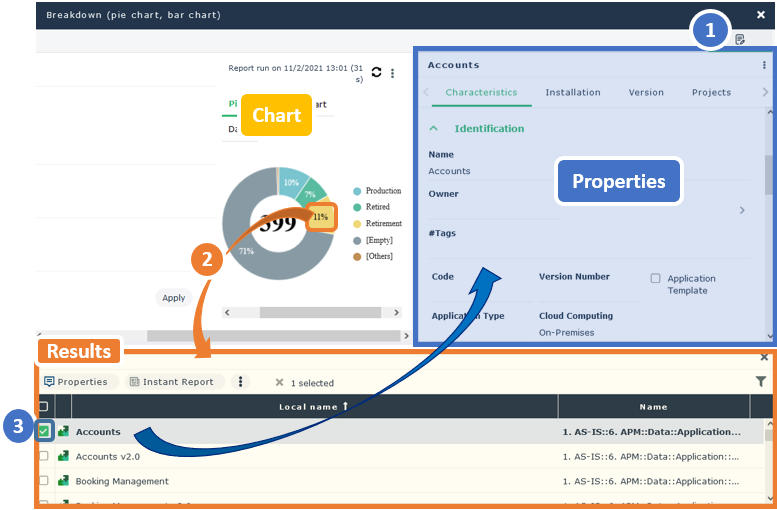Enable the Application Template checkbox

tap(655, 279)
